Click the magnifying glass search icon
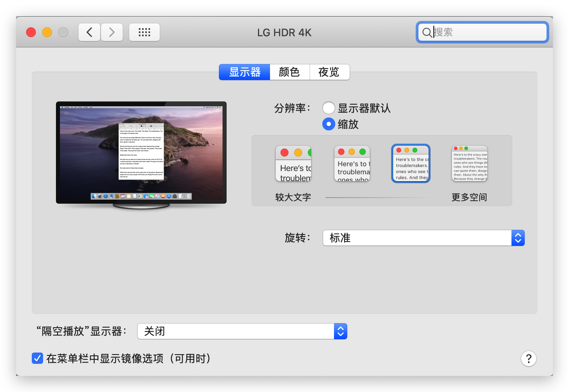Viewport: 569px width, 392px height. coord(427,32)
